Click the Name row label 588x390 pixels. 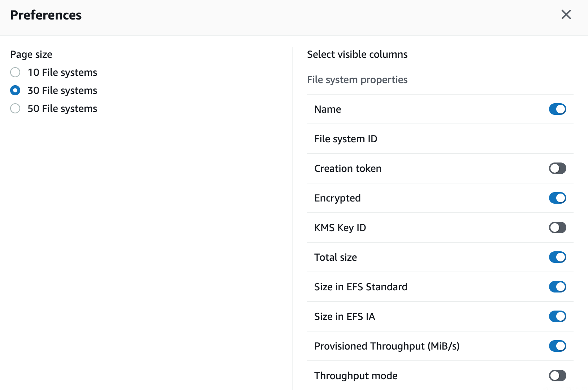coord(327,109)
